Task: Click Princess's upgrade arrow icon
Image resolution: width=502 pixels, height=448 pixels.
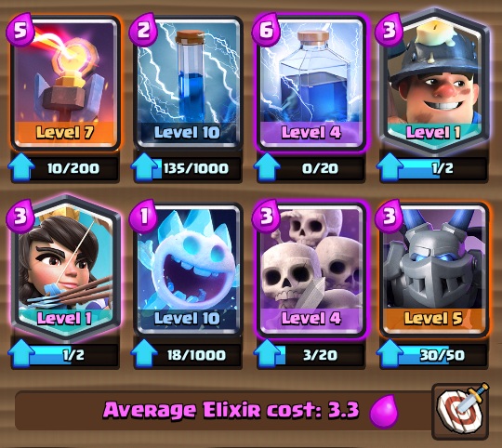Action: click(x=21, y=354)
